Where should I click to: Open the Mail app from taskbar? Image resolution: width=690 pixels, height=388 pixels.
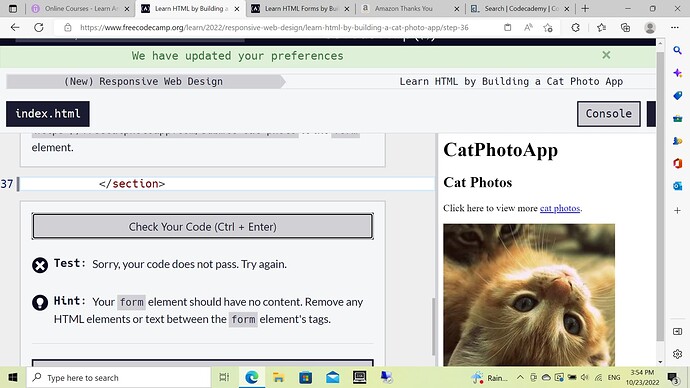point(333,377)
